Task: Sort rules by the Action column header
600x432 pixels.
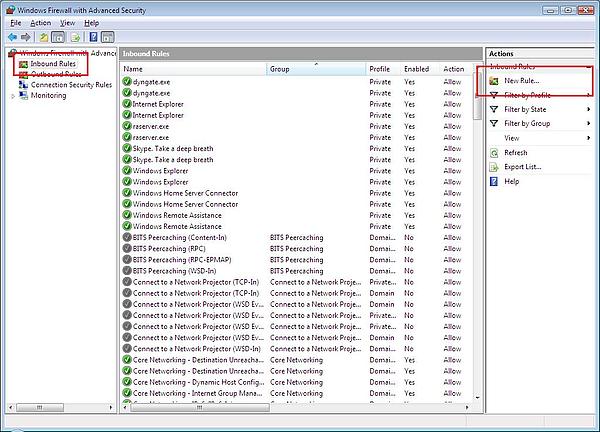Action: tap(457, 69)
